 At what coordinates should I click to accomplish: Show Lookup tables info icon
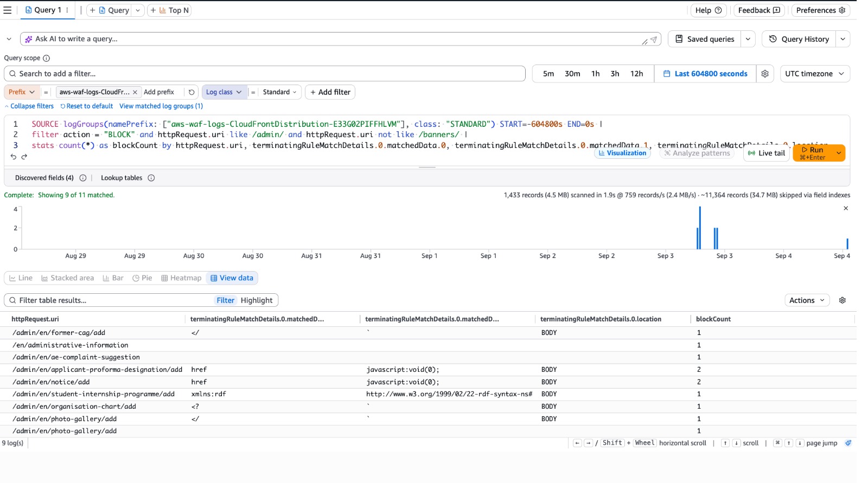click(151, 178)
